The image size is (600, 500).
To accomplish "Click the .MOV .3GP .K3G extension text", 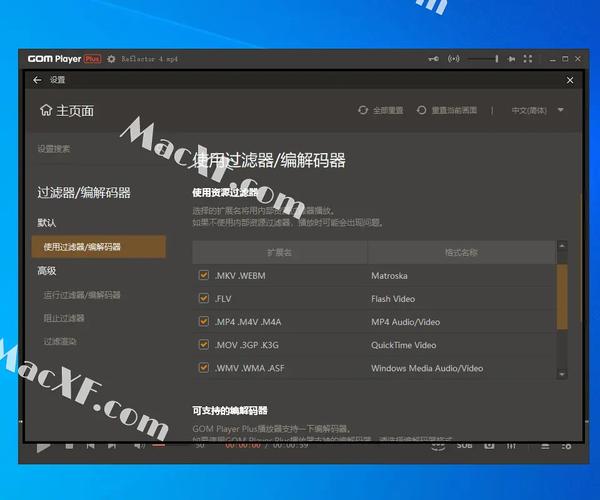I will [246, 345].
